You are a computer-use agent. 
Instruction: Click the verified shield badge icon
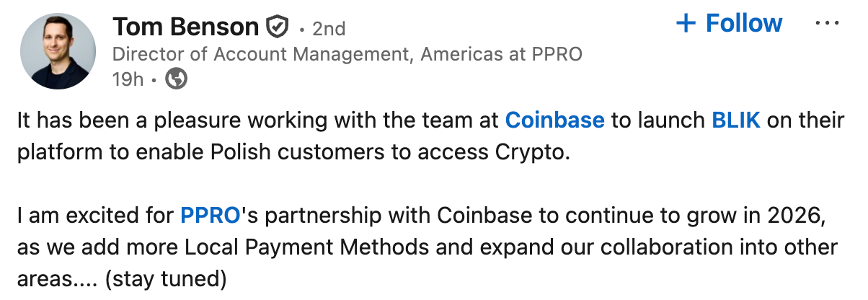click(x=278, y=28)
